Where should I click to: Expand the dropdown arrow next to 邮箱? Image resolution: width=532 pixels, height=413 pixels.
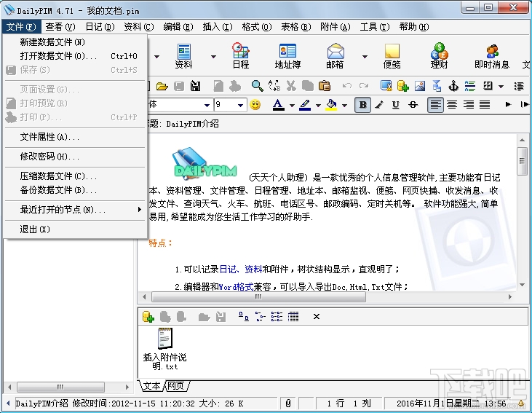365,56
